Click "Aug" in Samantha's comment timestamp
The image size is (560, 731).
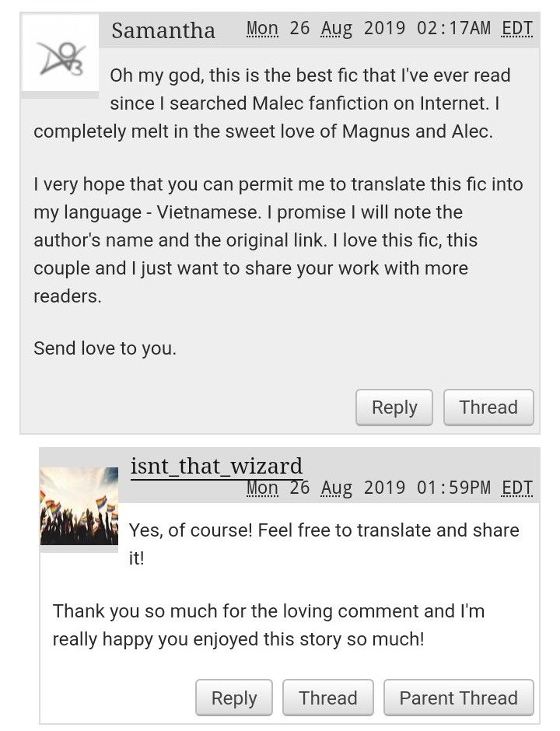(337, 29)
